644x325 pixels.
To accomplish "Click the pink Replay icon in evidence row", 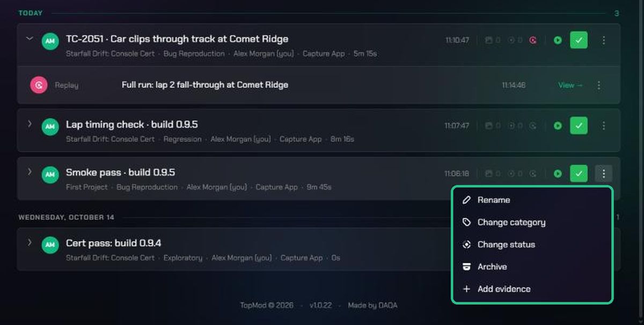I will pyautogui.click(x=39, y=85).
